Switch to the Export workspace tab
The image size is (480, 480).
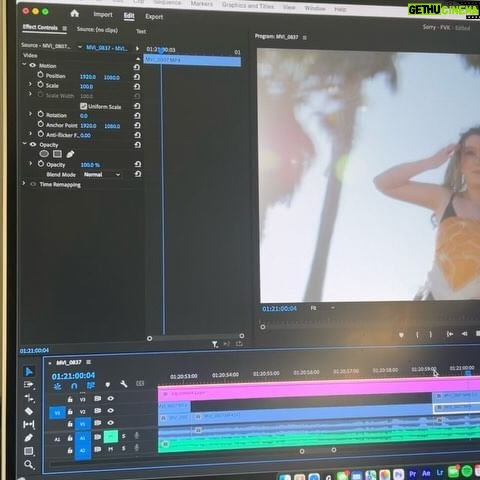[x=154, y=16]
